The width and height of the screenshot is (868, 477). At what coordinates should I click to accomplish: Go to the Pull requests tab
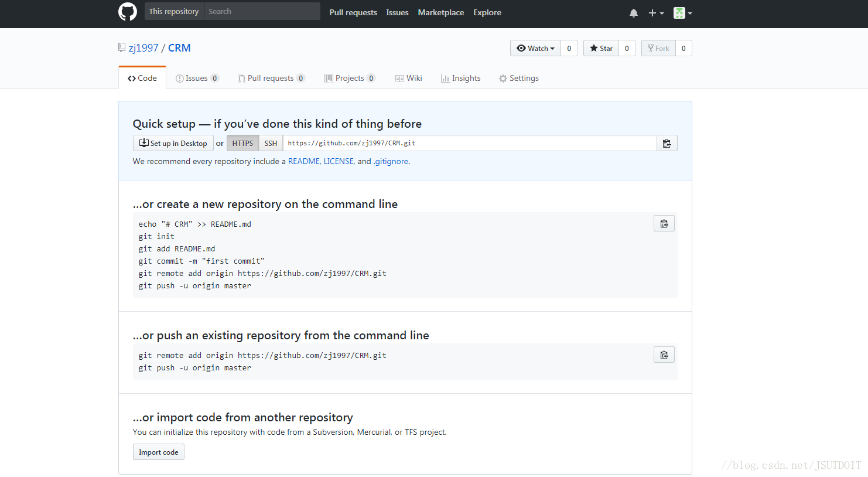tap(272, 78)
